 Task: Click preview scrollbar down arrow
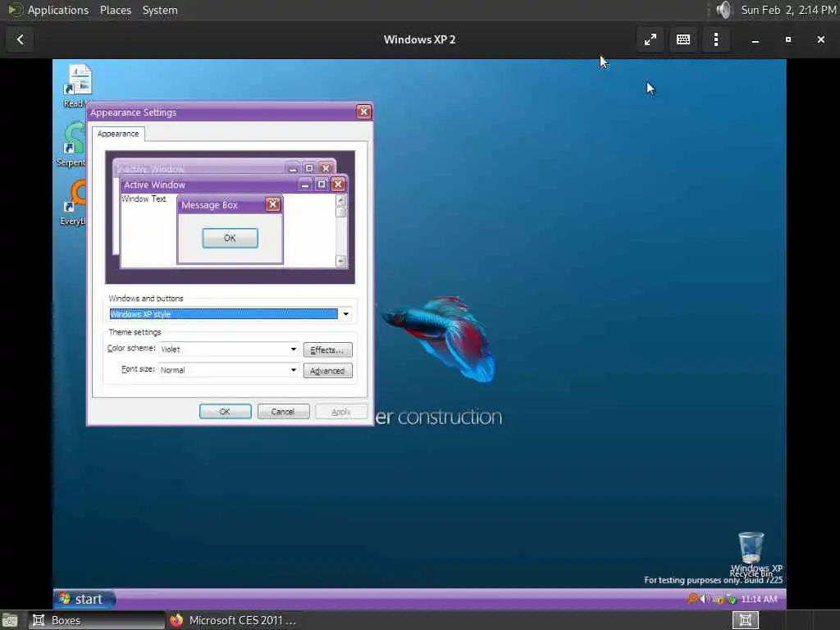pyautogui.click(x=340, y=261)
